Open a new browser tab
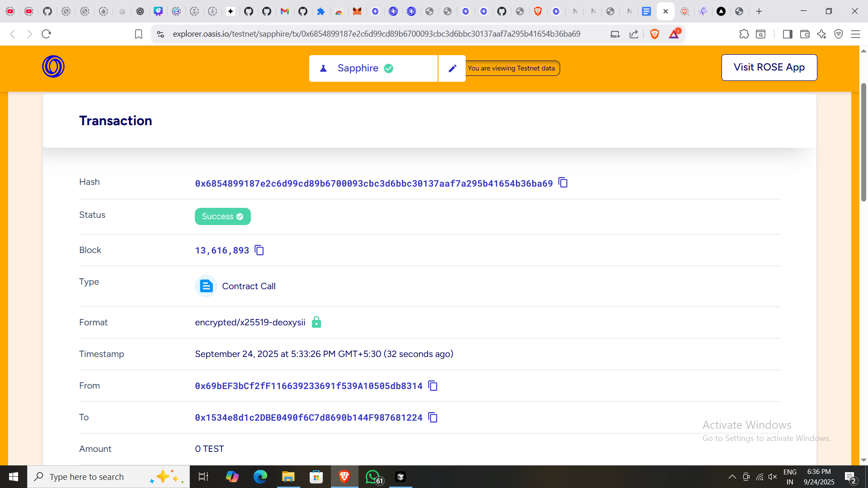 pyautogui.click(x=759, y=11)
